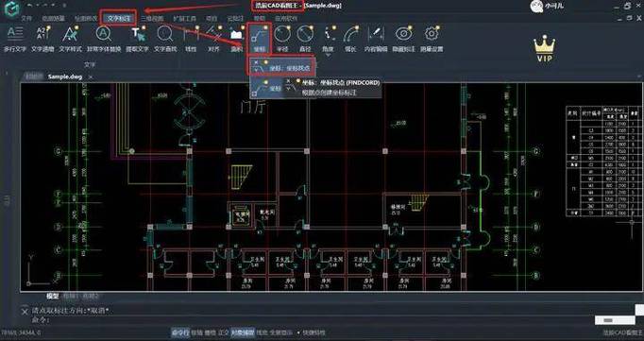
Task: Switch to the 项目 ribbon tab
Action: [212, 19]
